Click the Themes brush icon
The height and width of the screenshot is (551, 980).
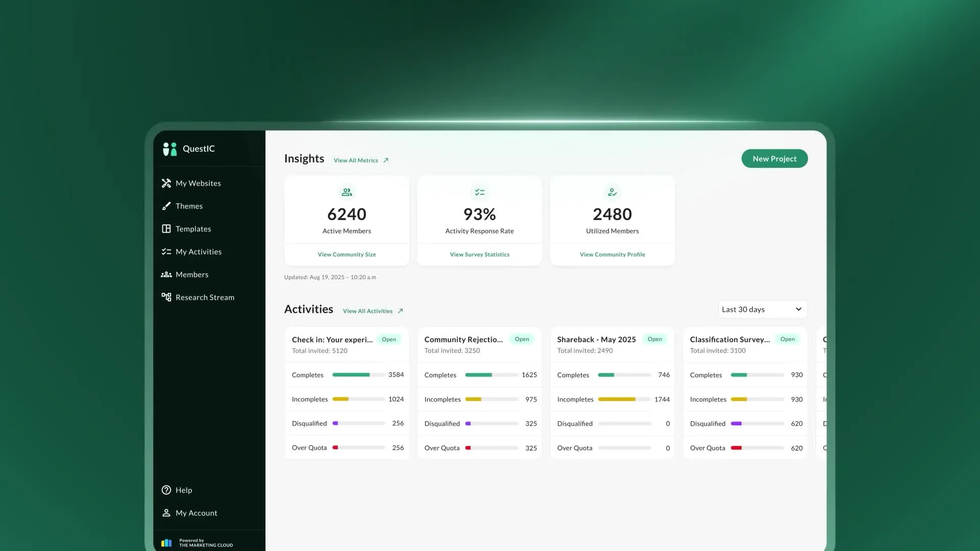pyautogui.click(x=166, y=206)
